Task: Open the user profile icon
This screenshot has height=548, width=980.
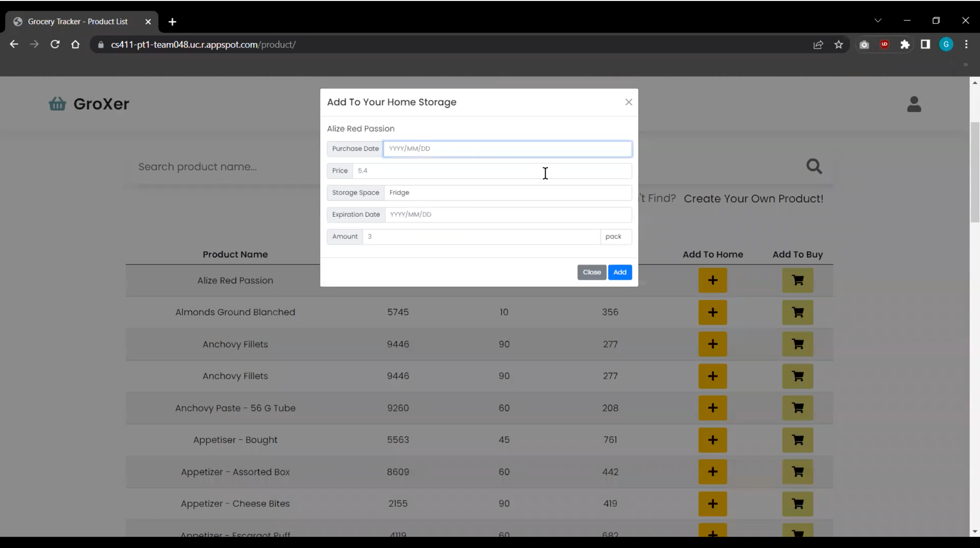Action: click(x=913, y=104)
